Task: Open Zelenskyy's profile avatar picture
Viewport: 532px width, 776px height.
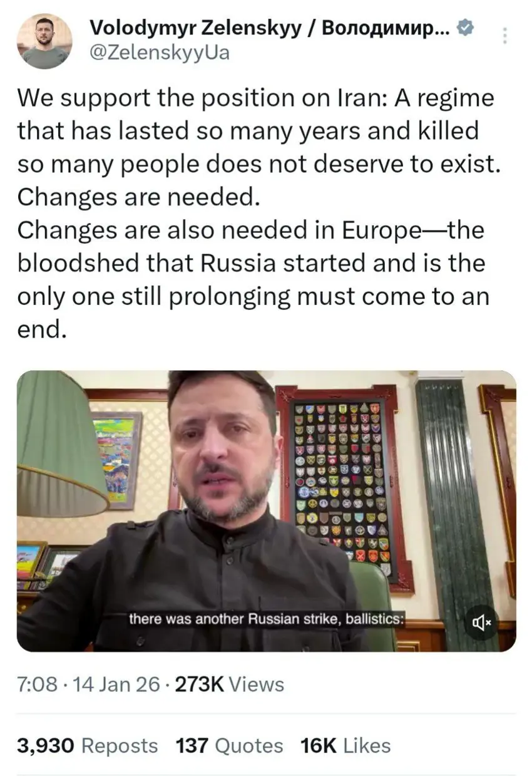Action: 44,40
